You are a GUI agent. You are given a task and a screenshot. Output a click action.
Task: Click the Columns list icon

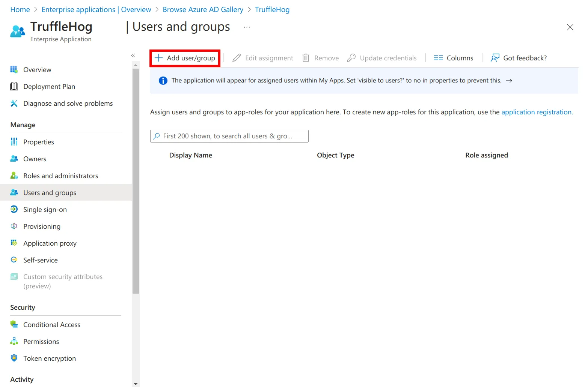point(438,58)
